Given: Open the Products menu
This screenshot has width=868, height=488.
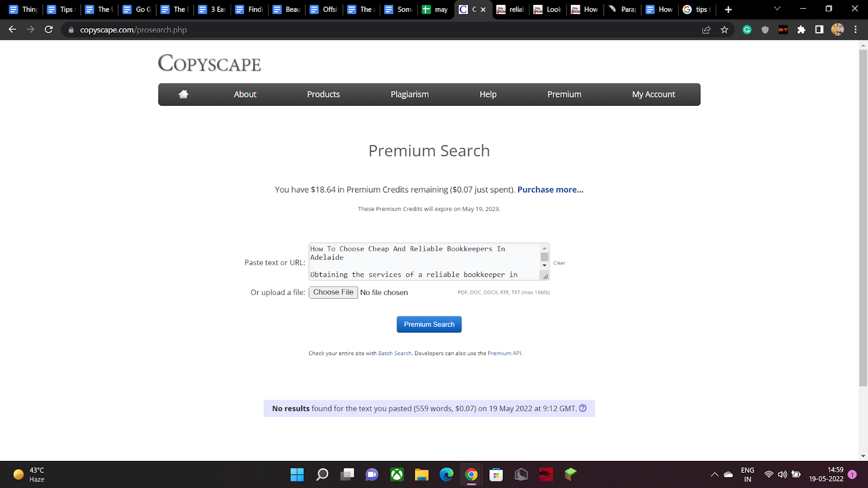Looking at the screenshot, I should click(323, 94).
